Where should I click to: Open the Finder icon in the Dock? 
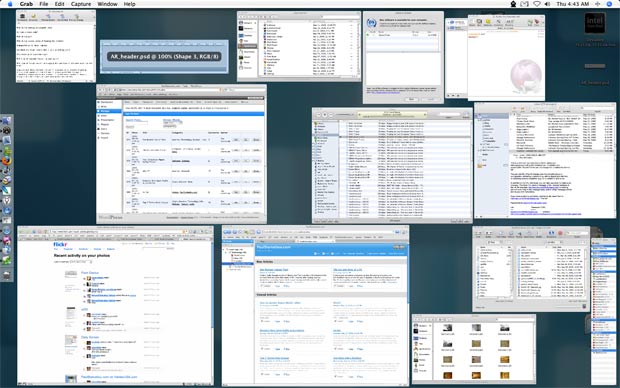tap(7, 121)
